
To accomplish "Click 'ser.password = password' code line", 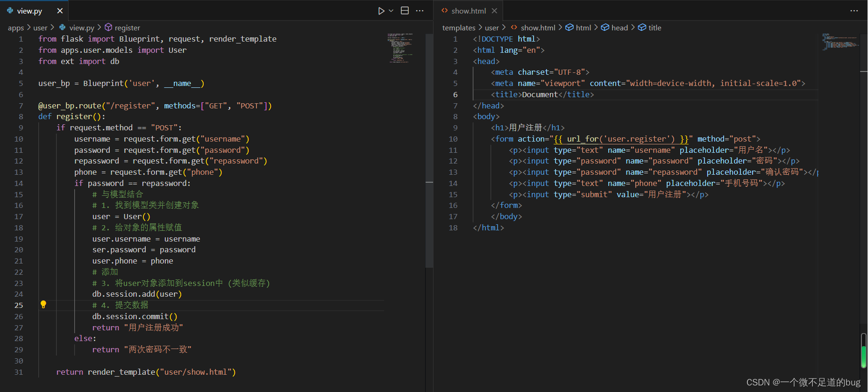I will coord(144,249).
